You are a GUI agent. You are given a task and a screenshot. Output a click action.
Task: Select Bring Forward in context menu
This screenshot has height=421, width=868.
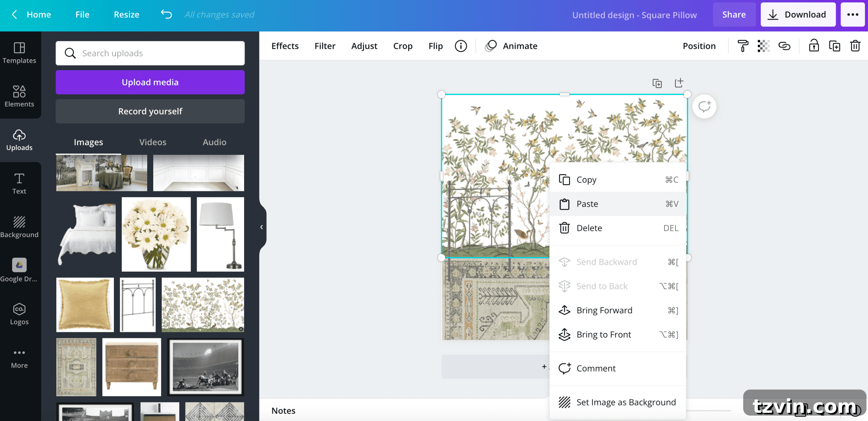pos(618,310)
